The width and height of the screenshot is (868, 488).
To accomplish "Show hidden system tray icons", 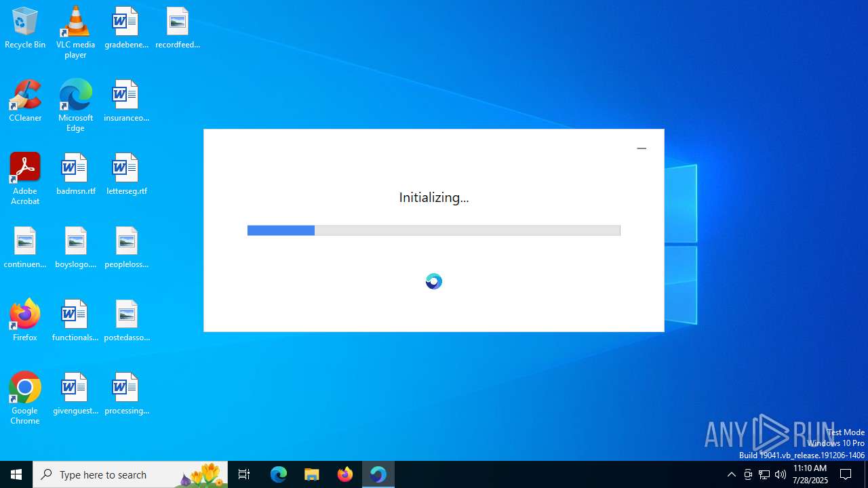I will tap(731, 474).
